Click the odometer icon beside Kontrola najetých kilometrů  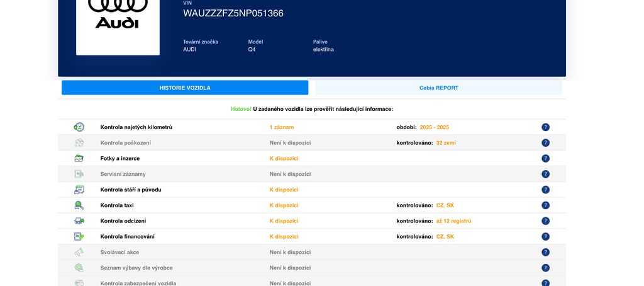coord(79,127)
